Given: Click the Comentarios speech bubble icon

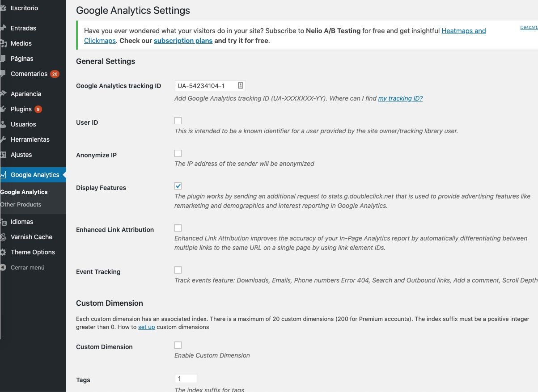Looking at the screenshot, I should pyautogui.click(x=3, y=74).
